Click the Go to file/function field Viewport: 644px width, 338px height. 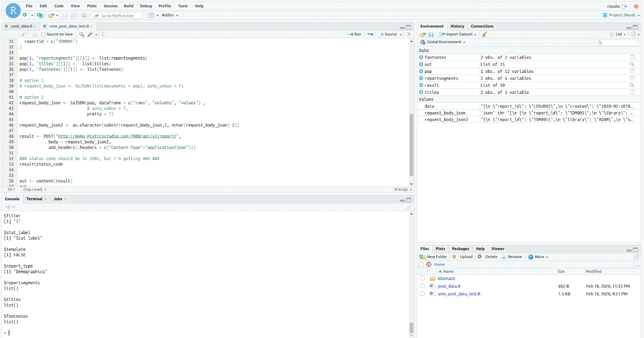(117, 15)
